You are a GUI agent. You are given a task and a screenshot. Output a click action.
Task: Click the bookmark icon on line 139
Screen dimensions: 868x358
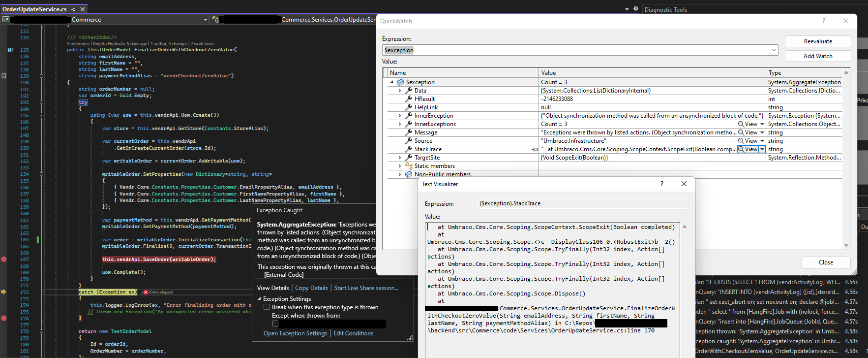(x=4, y=76)
